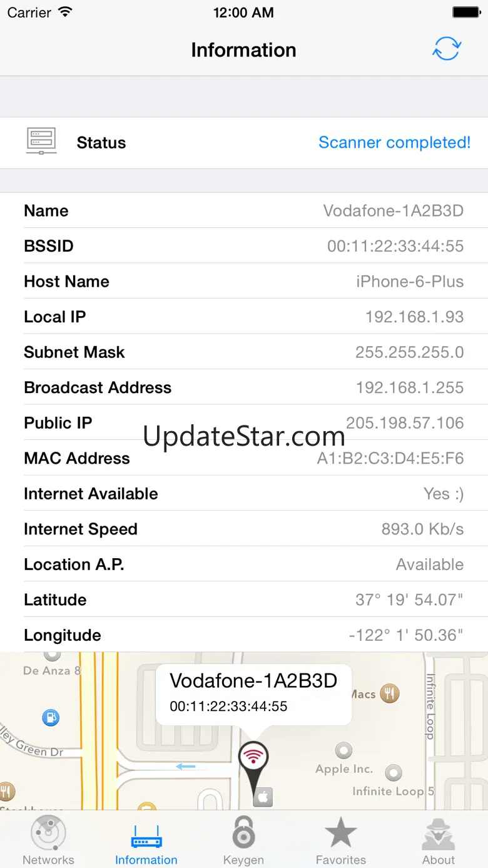Tap the MAC Address row

point(244,458)
